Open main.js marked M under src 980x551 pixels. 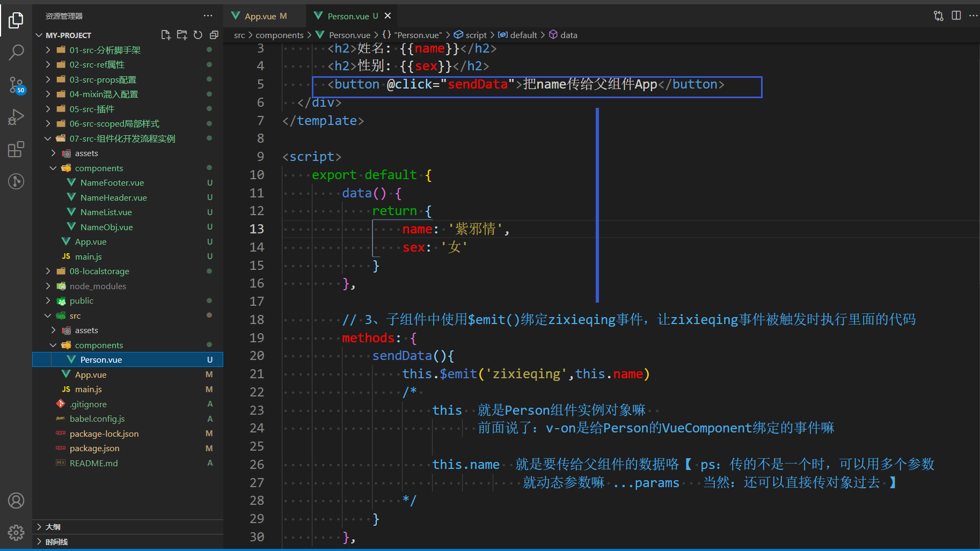pos(128,389)
